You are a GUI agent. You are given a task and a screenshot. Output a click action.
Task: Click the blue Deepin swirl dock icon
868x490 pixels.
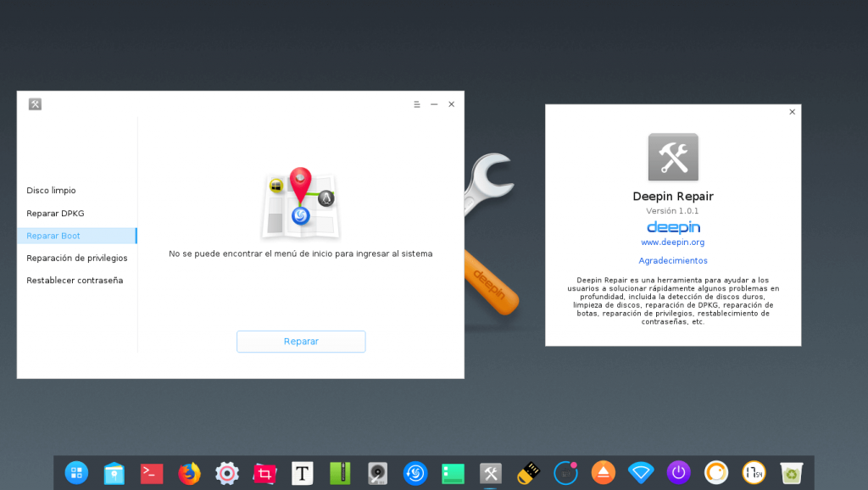coord(415,473)
